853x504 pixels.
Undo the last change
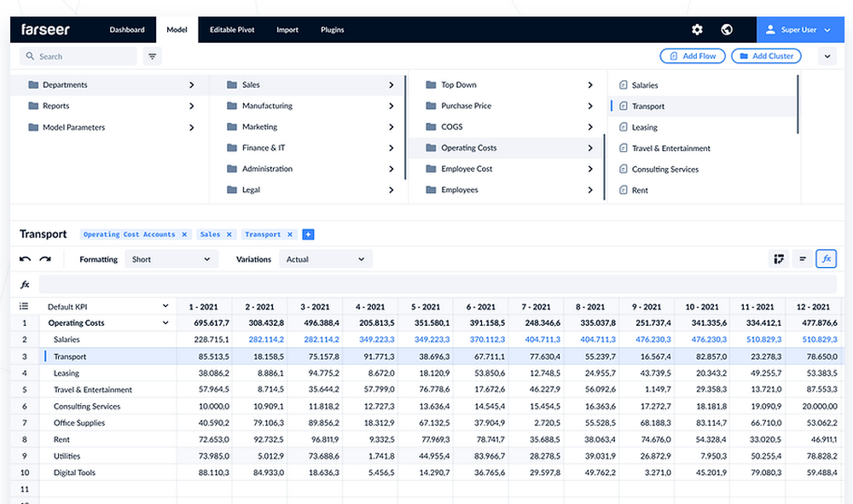pos(25,259)
